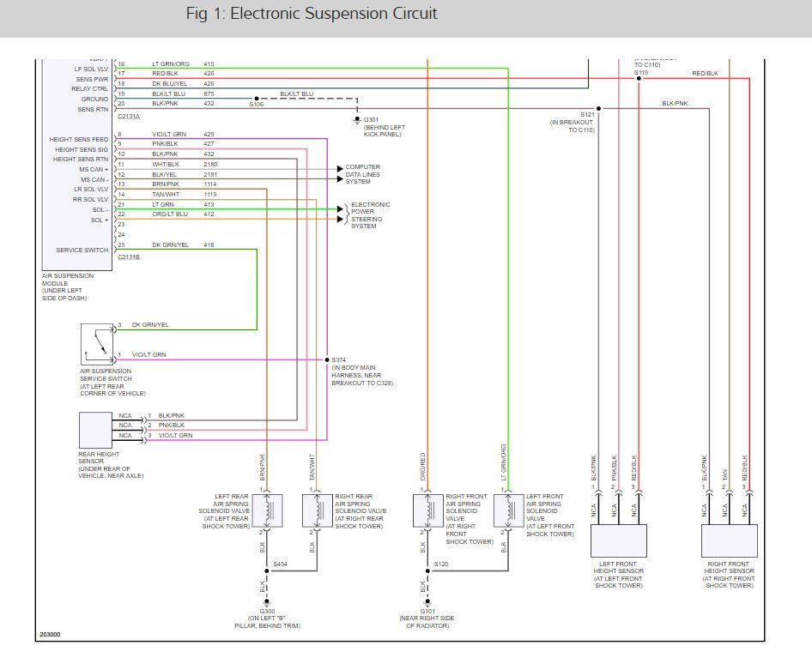Screen dimensions: 812x670
Task: Select the Left Front solenoid valve symbol
Action: click(508, 510)
